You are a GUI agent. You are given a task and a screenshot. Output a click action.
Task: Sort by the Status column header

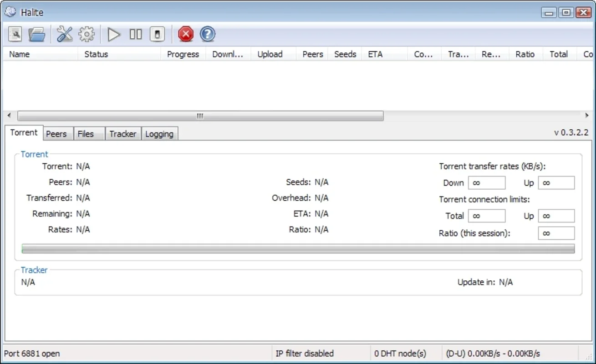pos(120,54)
